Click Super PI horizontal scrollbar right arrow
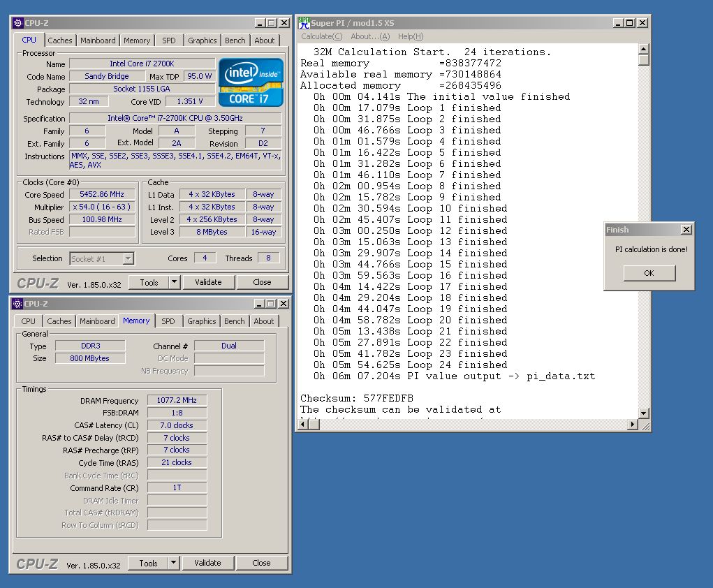Image resolution: width=713 pixels, height=588 pixels. click(632, 425)
